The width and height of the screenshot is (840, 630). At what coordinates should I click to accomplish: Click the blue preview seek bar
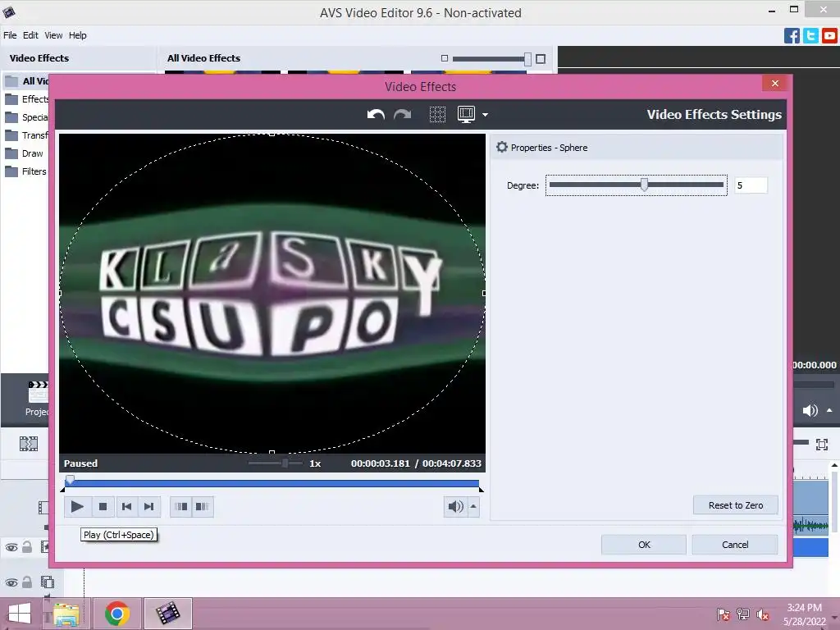[272, 483]
